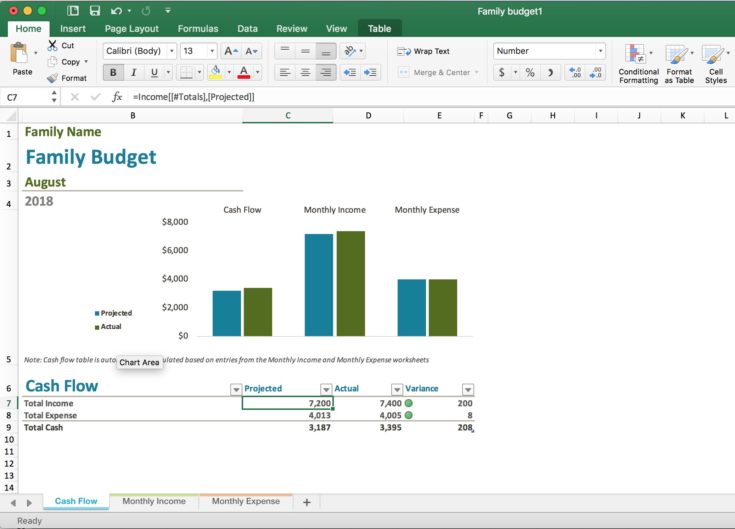
Task: Apply comma style number format
Action: tap(550, 72)
